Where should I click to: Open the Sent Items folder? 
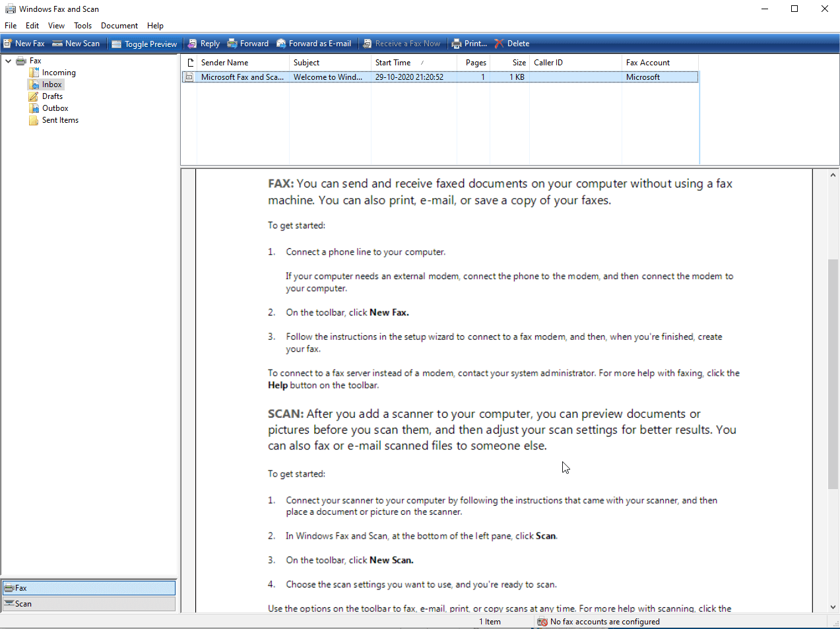click(x=60, y=119)
